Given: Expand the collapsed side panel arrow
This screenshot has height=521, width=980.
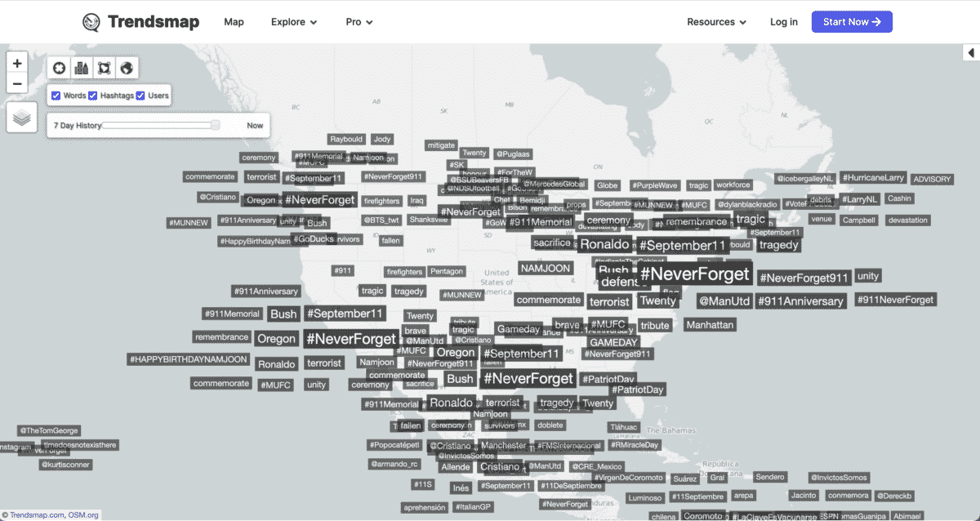Looking at the screenshot, I should tap(971, 53).
